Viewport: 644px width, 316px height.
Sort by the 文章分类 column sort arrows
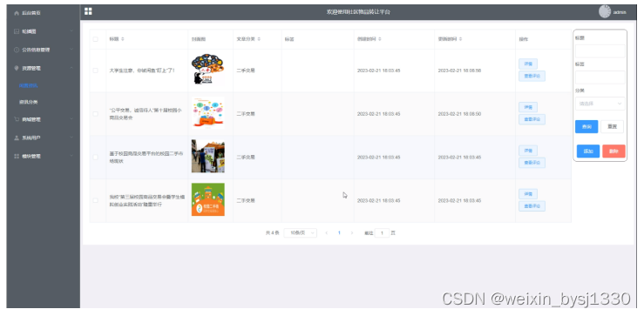tap(259, 39)
